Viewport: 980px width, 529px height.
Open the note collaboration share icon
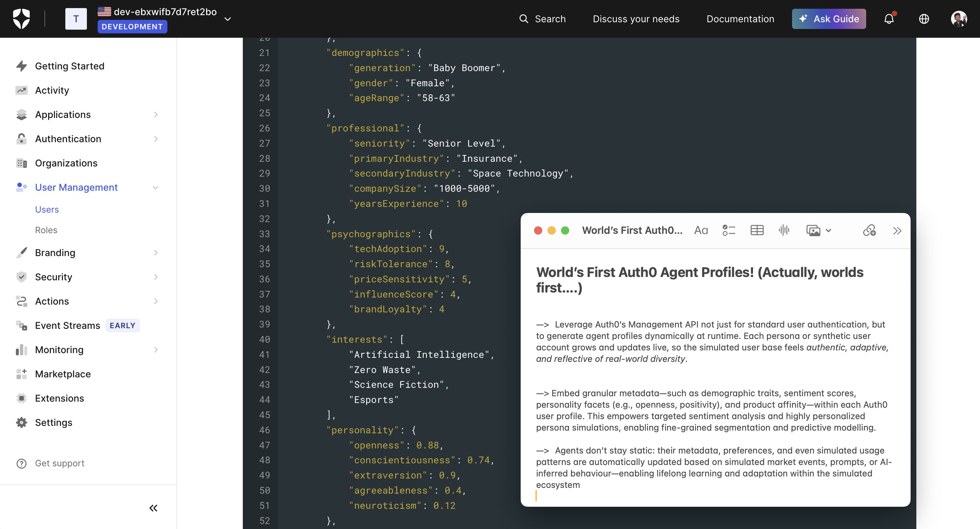(x=869, y=230)
